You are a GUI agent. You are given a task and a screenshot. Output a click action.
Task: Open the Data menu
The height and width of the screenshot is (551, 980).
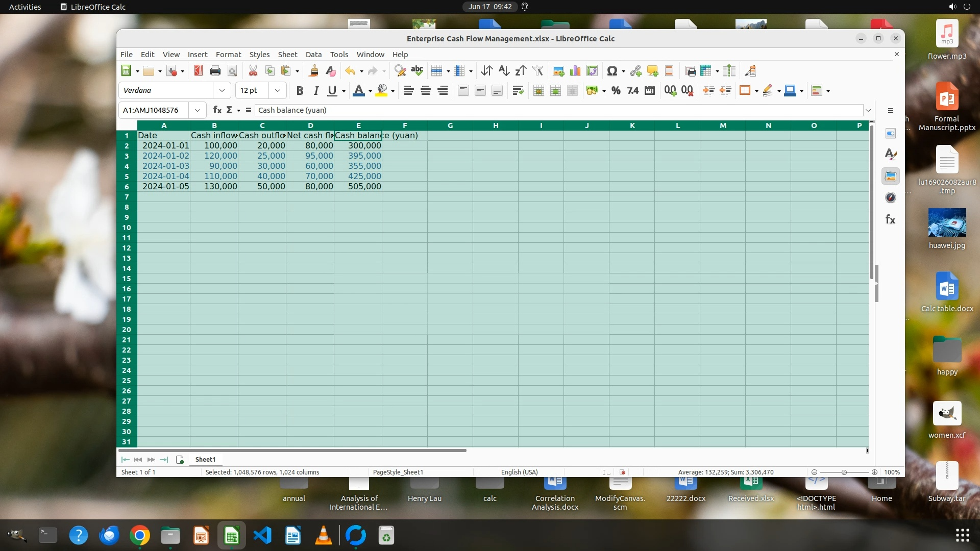pos(313,55)
